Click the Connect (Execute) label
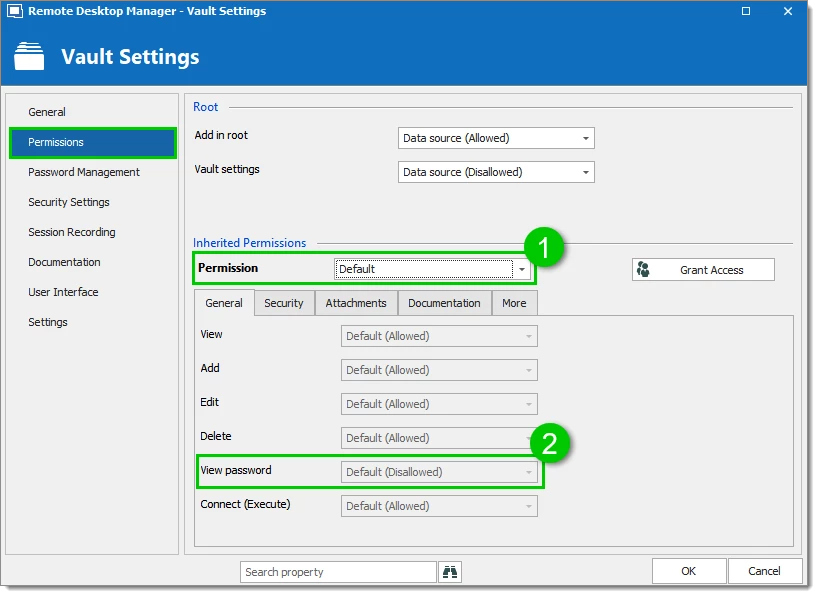This screenshot has width=818, height=596. click(x=245, y=504)
